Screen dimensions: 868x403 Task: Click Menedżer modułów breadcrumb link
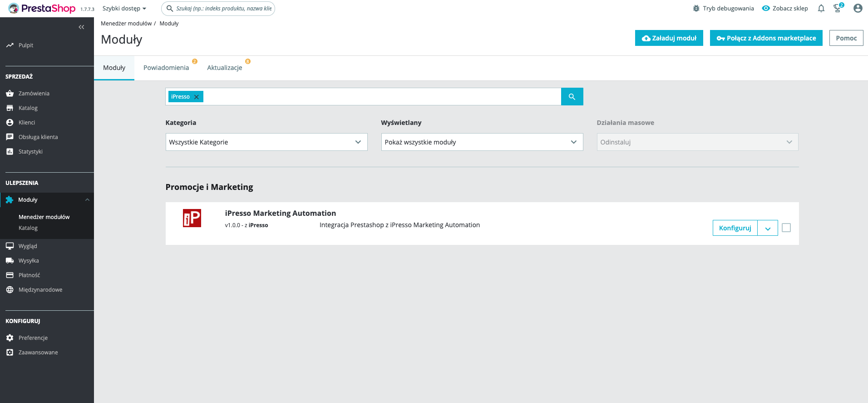[126, 24]
